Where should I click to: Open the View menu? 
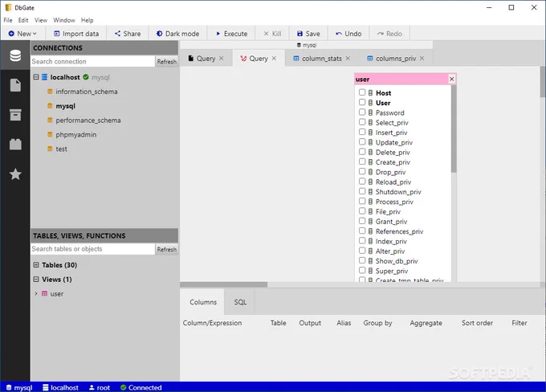click(41, 20)
